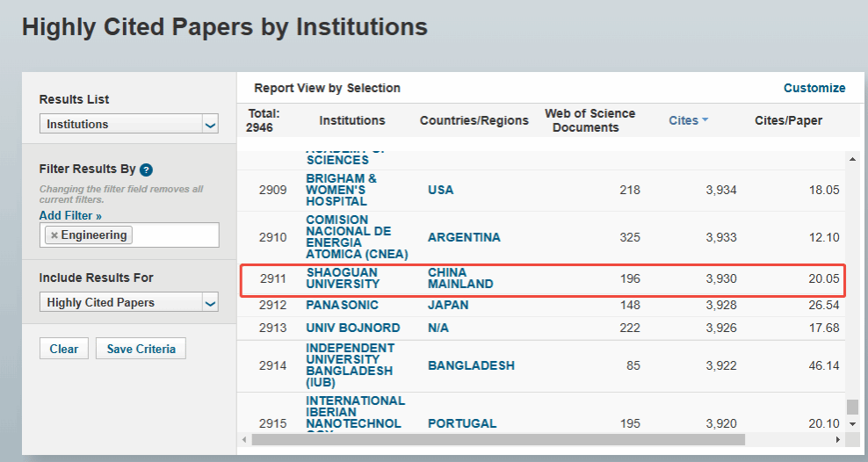Image resolution: width=868 pixels, height=462 pixels.
Task: Click inside the filter input field
Action: click(x=174, y=235)
